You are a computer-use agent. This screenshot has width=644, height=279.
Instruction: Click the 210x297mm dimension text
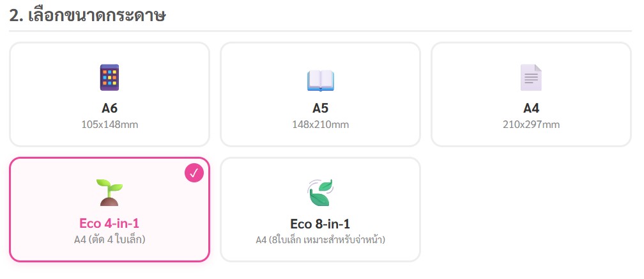click(531, 124)
